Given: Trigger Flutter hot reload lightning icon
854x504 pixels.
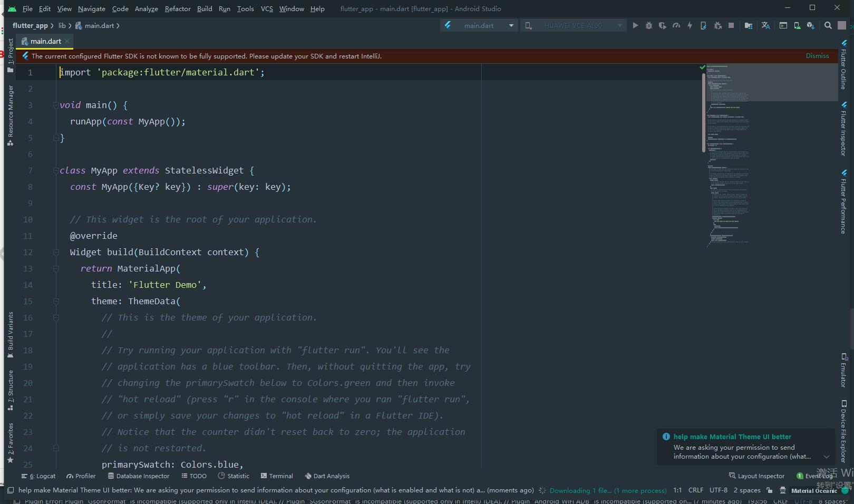Looking at the screenshot, I should (690, 25).
